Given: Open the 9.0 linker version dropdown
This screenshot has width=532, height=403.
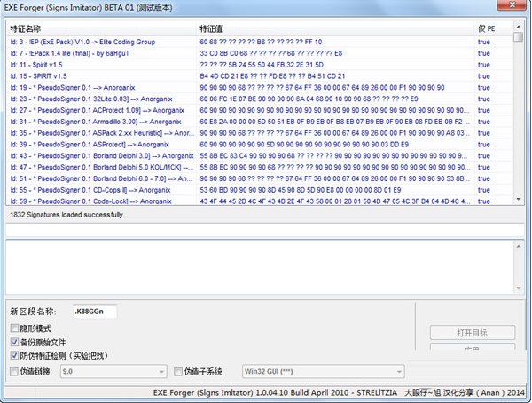Looking at the screenshot, I should click(x=113, y=371).
